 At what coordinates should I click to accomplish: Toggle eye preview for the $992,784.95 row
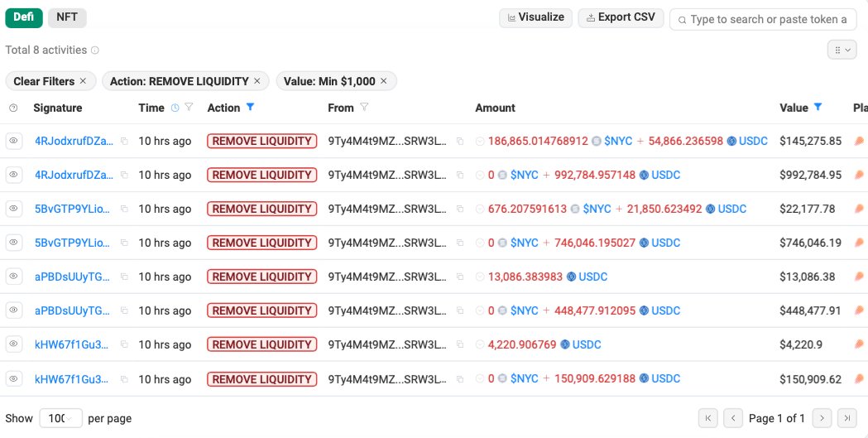[x=14, y=175]
